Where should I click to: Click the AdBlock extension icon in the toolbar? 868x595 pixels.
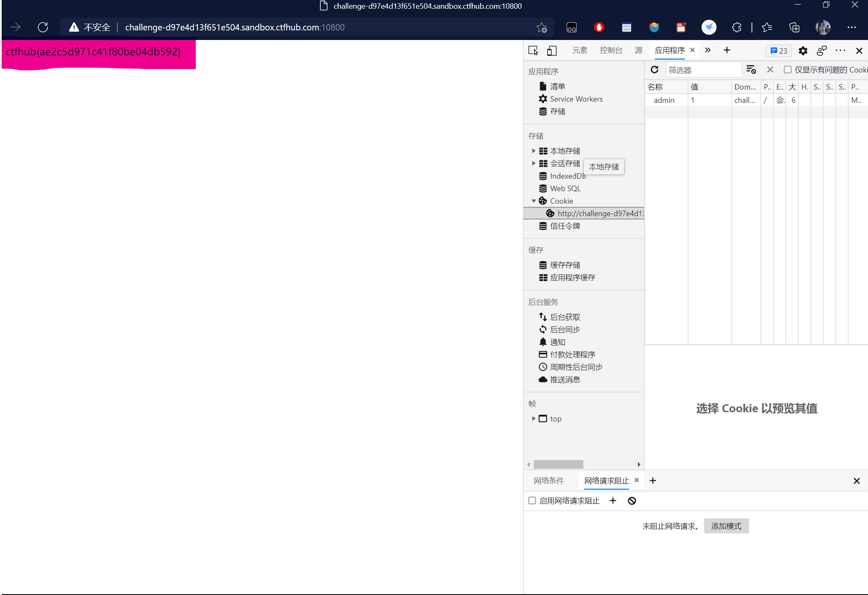pos(598,27)
